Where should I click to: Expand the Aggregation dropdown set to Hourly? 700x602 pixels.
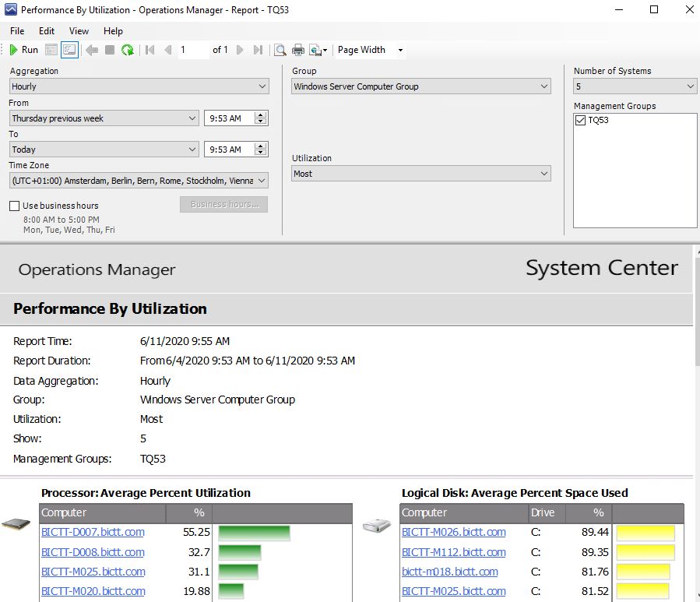click(x=139, y=86)
